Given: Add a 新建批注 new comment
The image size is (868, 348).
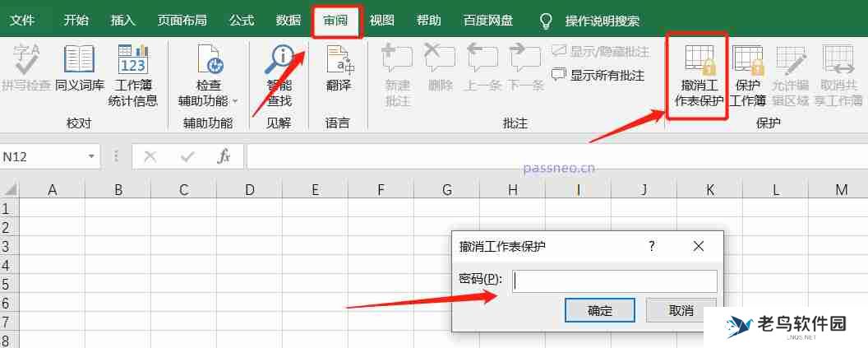Looking at the screenshot, I should click(x=397, y=76).
